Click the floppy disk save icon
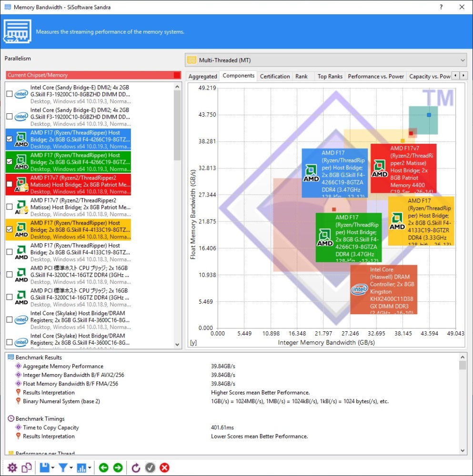Screen dimensions: 473x476 [x=44, y=467]
